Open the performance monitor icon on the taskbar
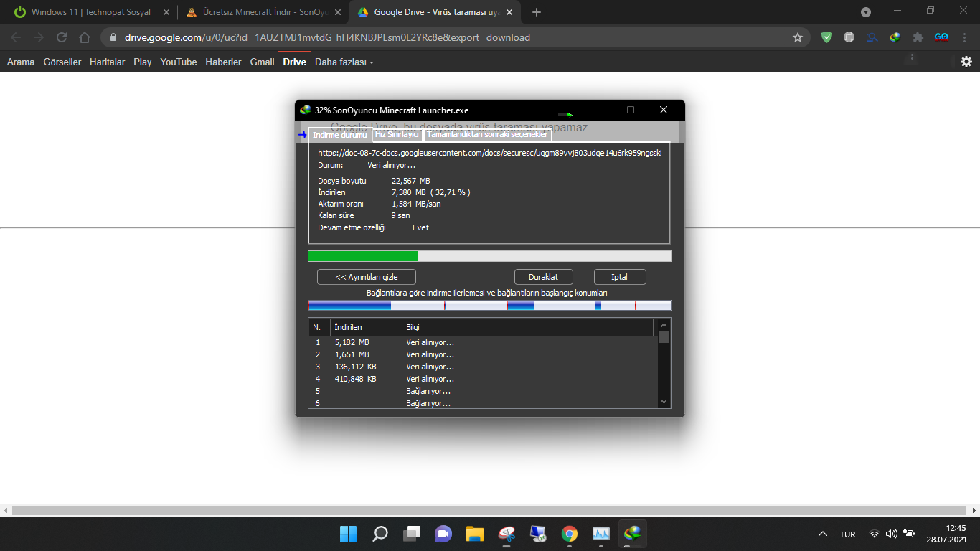 pyautogui.click(x=601, y=534)
